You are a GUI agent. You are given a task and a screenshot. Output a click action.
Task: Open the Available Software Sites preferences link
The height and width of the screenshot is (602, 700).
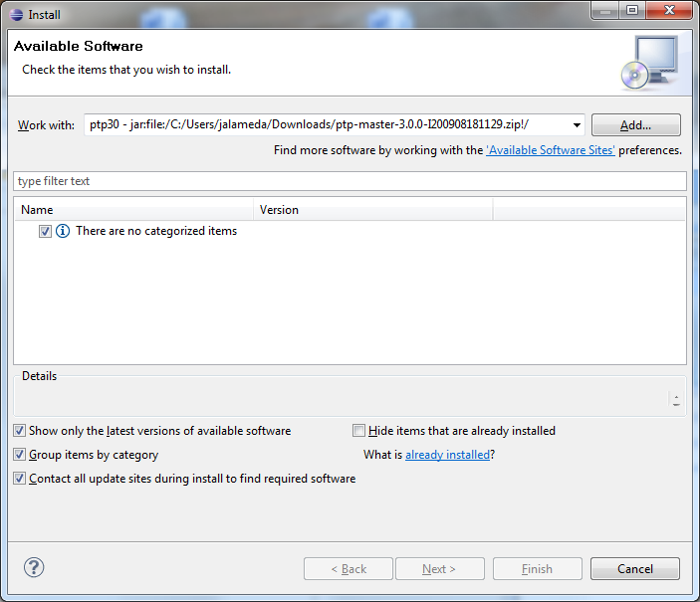pyautogui.click(x=550, y=150)
